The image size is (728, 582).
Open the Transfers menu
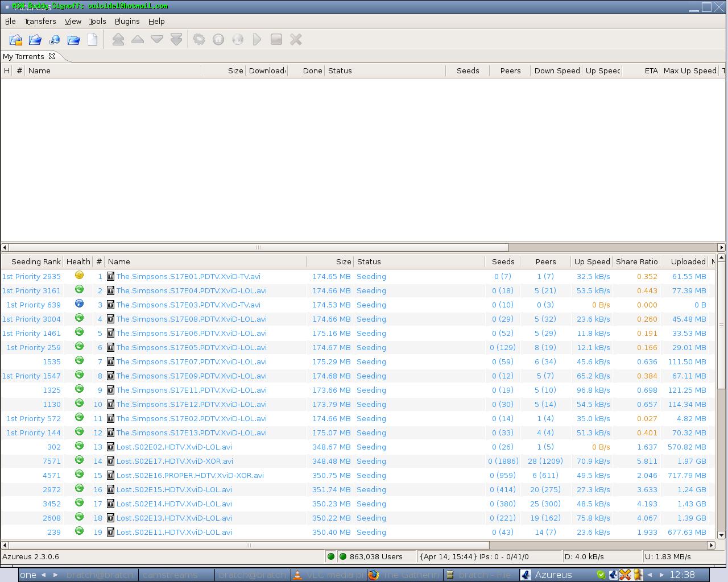point(40,21)
